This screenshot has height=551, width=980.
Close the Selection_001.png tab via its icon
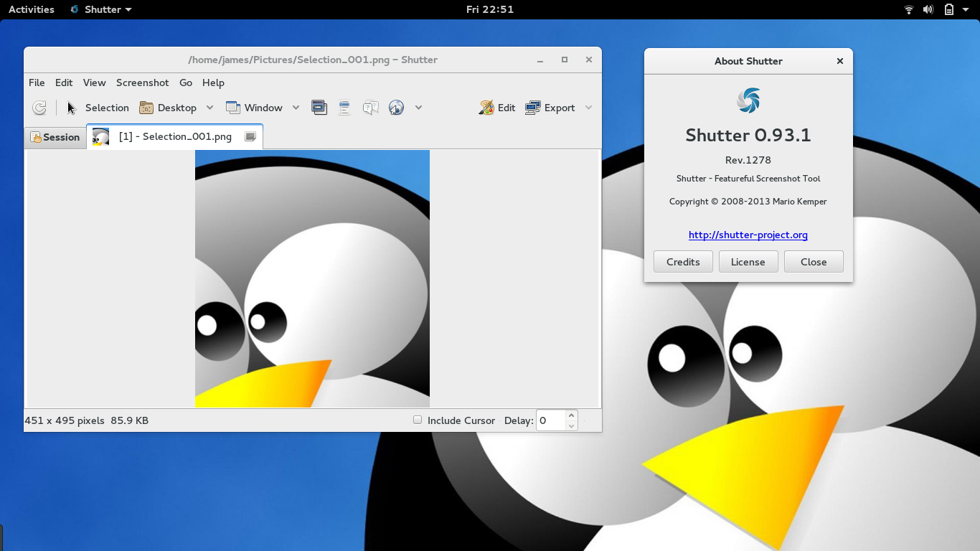250,136
